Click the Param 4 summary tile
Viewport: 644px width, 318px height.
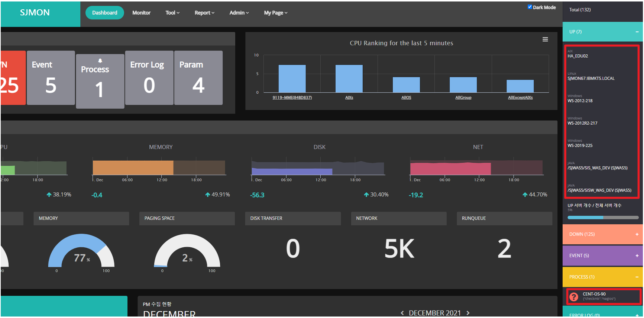[198, 78]
